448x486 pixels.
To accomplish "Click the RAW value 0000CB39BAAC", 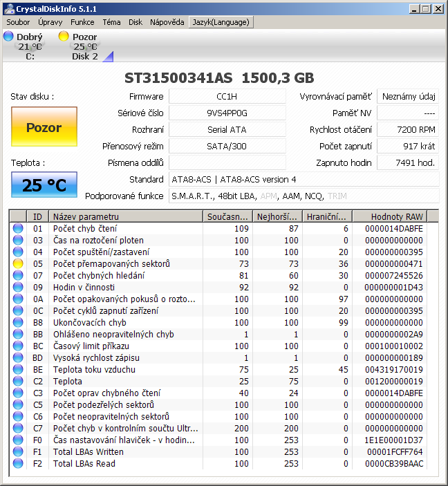I will [394, 464].
